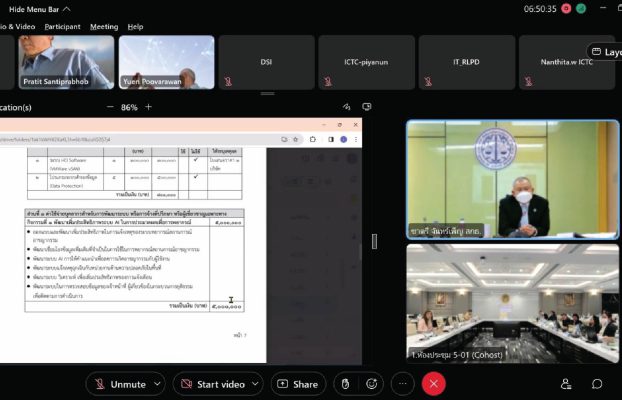Open the chat panel icon
The height and width of the screenshot is (400, 622).
click(x=597, y=384)
